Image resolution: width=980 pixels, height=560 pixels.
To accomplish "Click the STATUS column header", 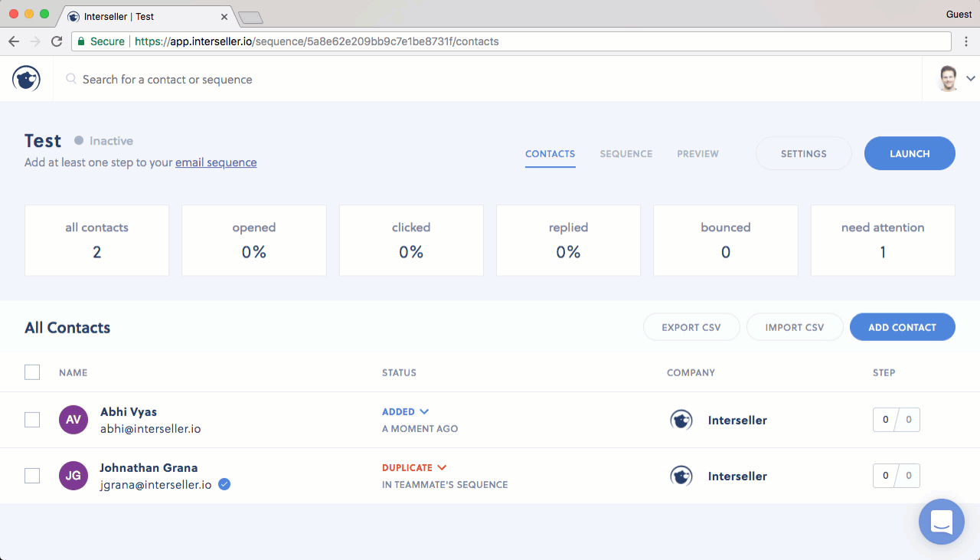I will coord(399,373).
